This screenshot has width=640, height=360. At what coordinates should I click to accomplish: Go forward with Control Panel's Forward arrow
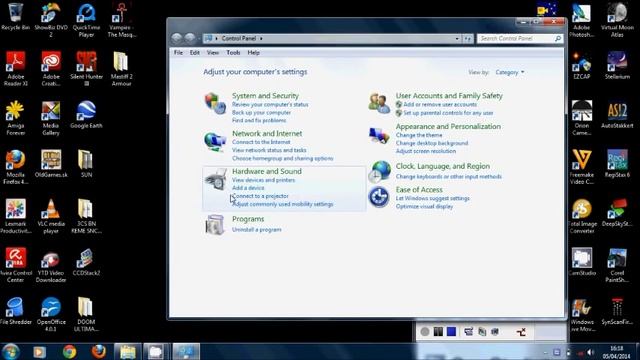click(189, 38)
